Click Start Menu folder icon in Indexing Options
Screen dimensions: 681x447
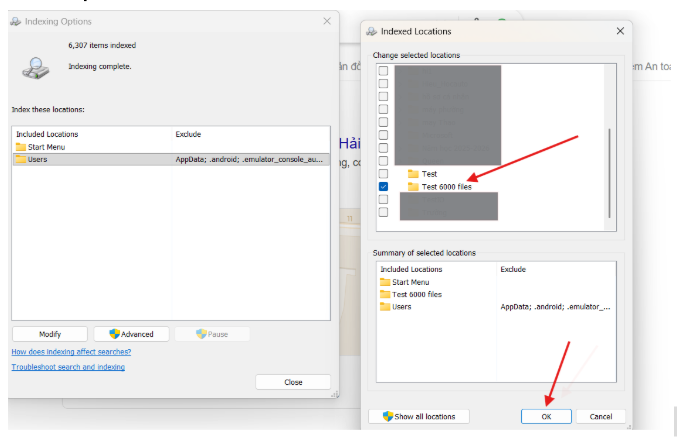click(x=20, y=147)
